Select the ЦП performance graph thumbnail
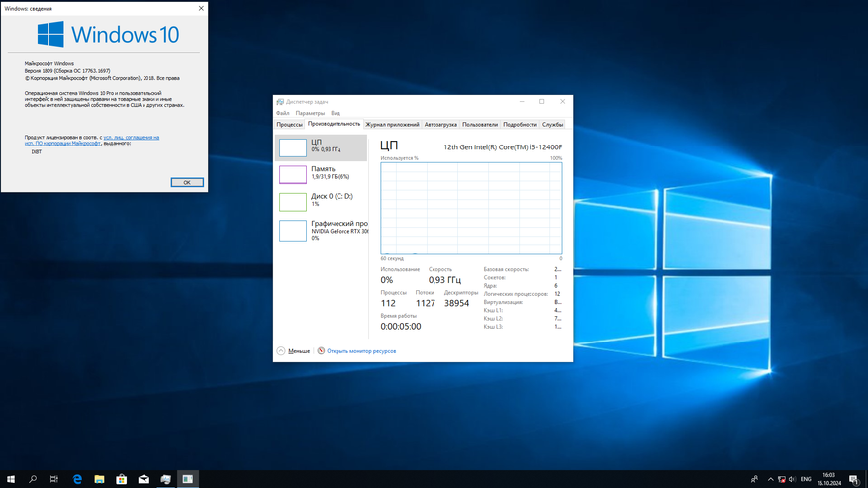The image size is (868, 488). [x=293, y=147]
